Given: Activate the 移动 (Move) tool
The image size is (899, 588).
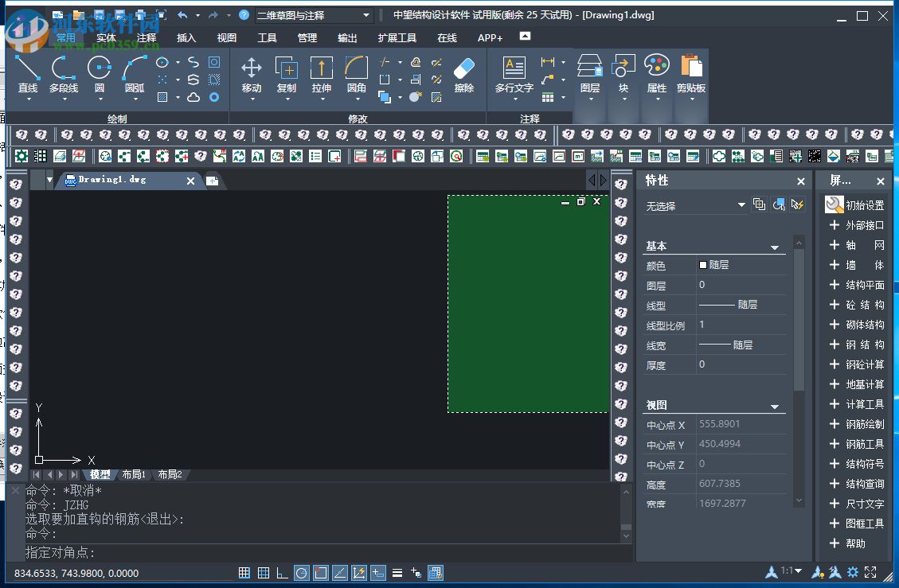Looking at the screenshot, I should [x=252, y=73].
